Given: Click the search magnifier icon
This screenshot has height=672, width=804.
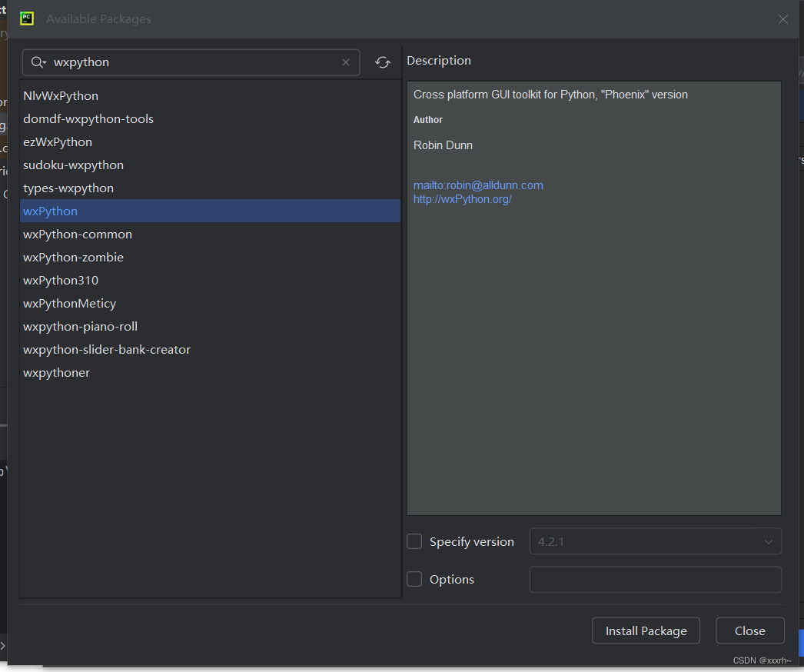Looking at the screenshot, I should coord(37,62).
